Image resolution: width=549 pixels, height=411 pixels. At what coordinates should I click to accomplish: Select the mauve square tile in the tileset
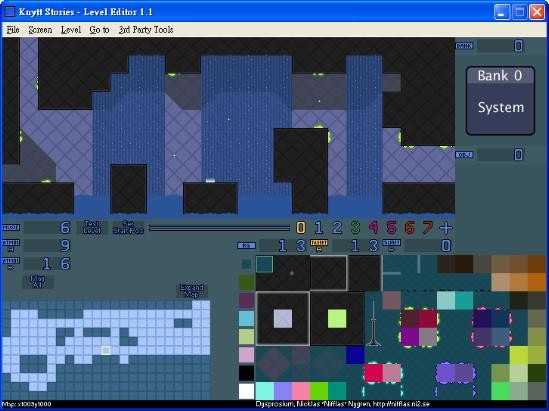(391, 300)
